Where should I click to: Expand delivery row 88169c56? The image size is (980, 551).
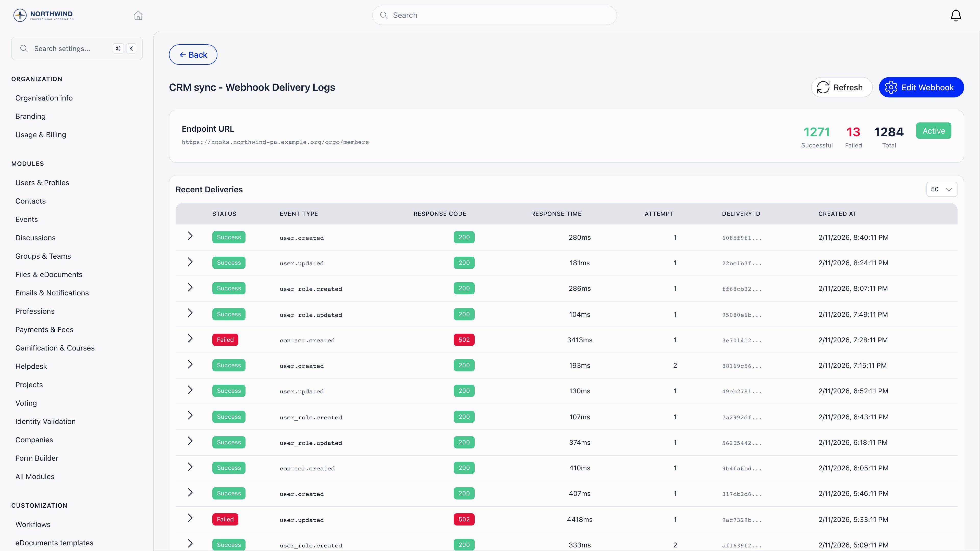point(190,365)
